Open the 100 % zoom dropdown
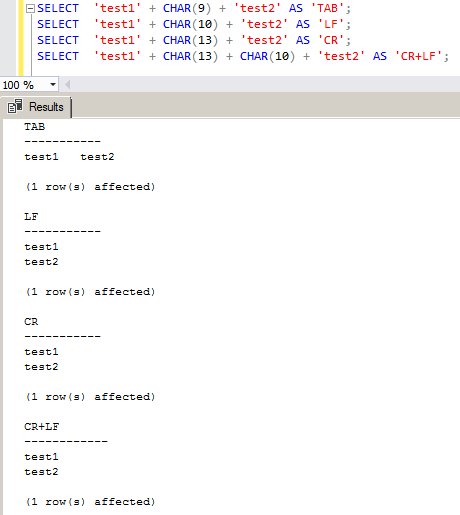The image size is (460, 515). (x=53, y=85)
